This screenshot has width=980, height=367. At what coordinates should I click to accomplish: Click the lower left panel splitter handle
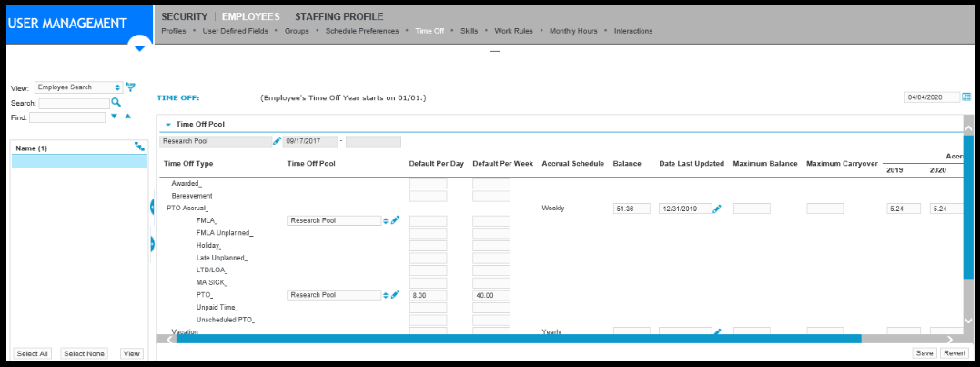point(152,244)
